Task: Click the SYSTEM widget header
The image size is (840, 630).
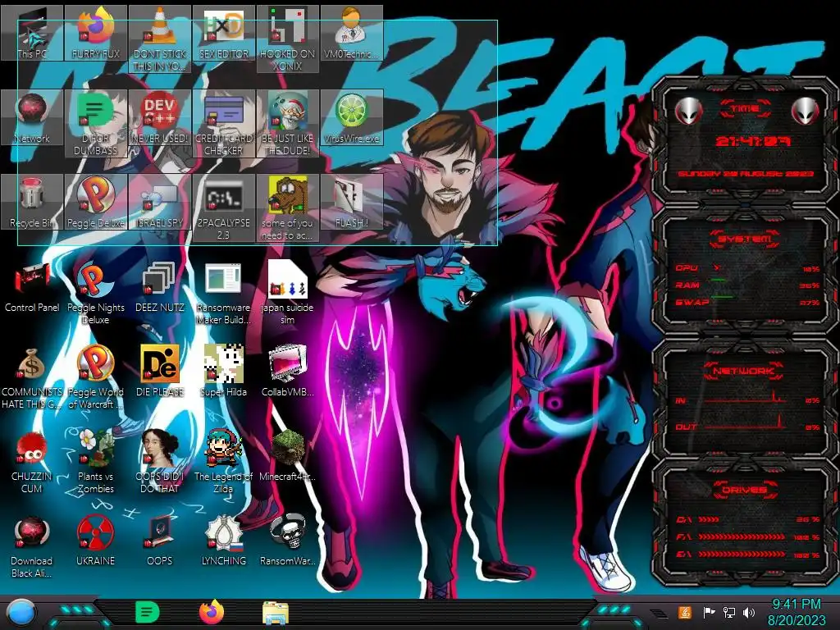Action: 745,239
